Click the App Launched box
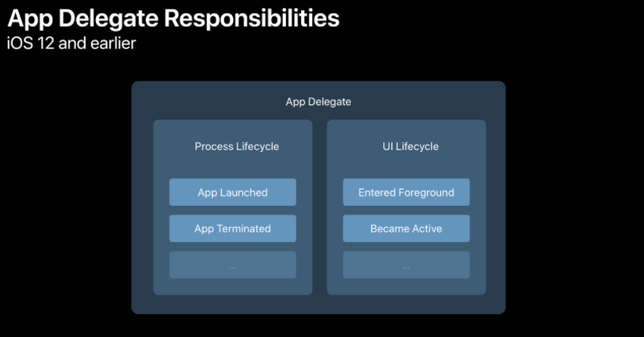The width and height of the screenshot is (644, 337). click(232, 192)
